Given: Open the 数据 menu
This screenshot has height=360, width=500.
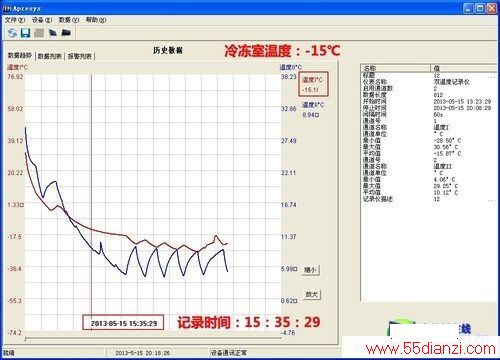Looking at the screenshot, I should pos(69,20).
